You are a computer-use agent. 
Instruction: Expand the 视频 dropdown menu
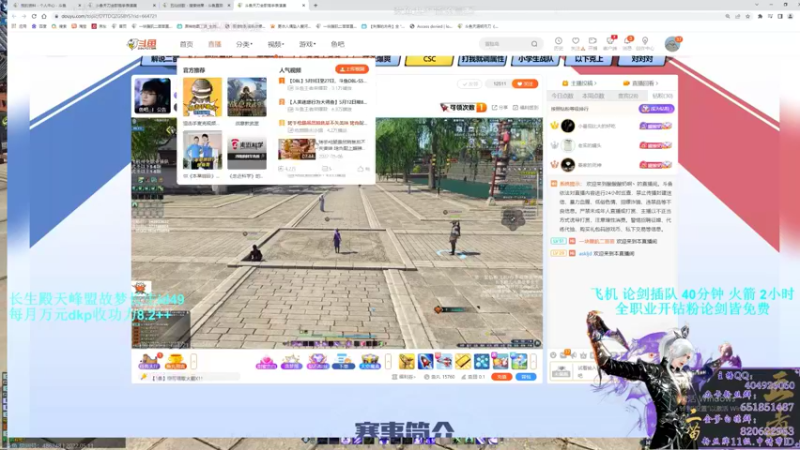[x=276, y=44]
